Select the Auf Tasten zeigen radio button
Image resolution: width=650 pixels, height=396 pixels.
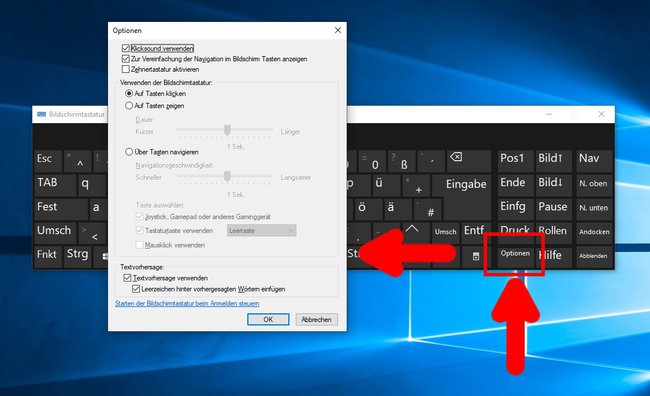129,106
